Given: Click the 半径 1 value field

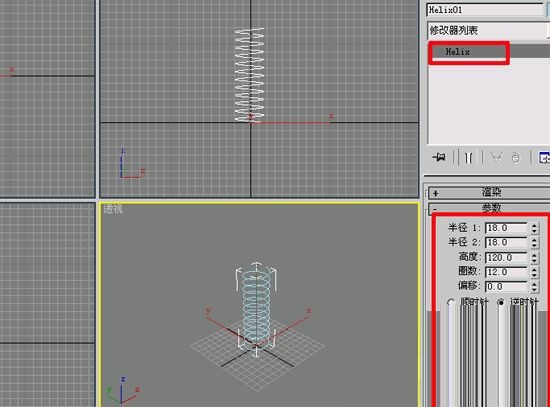Looking at the screenshot, I should (x=506, y=228).
